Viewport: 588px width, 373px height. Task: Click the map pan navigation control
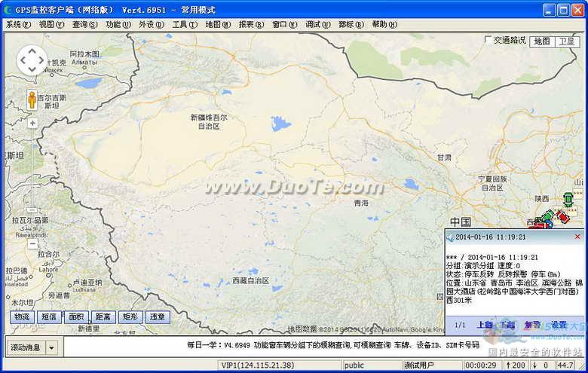[32, 60]
